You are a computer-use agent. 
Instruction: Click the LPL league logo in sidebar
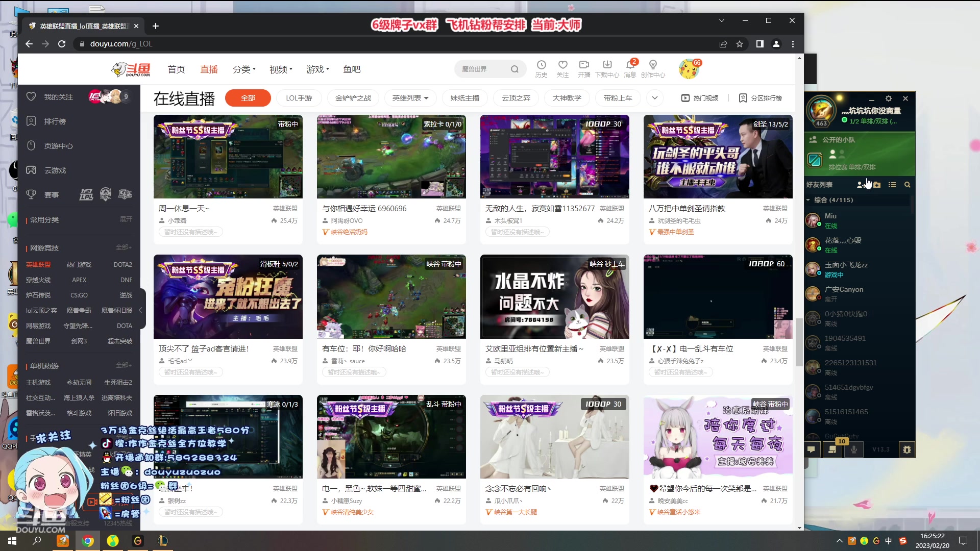point(86,194)
